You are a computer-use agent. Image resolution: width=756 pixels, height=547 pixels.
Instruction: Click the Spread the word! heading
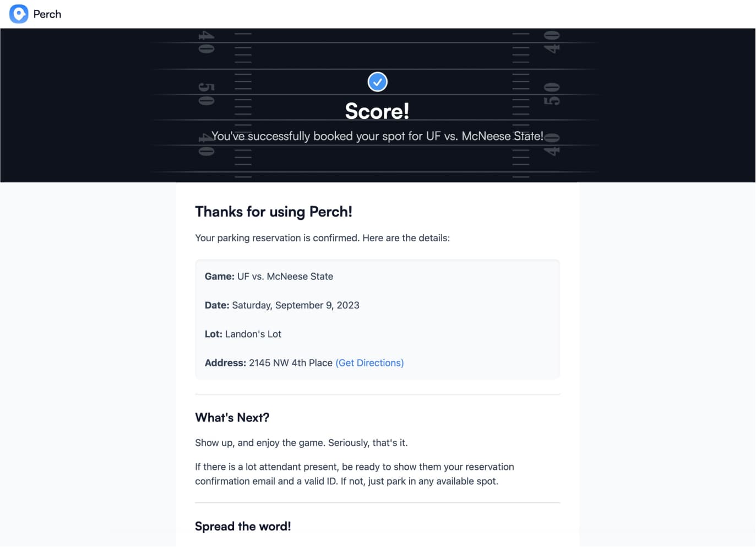[243, 526]
